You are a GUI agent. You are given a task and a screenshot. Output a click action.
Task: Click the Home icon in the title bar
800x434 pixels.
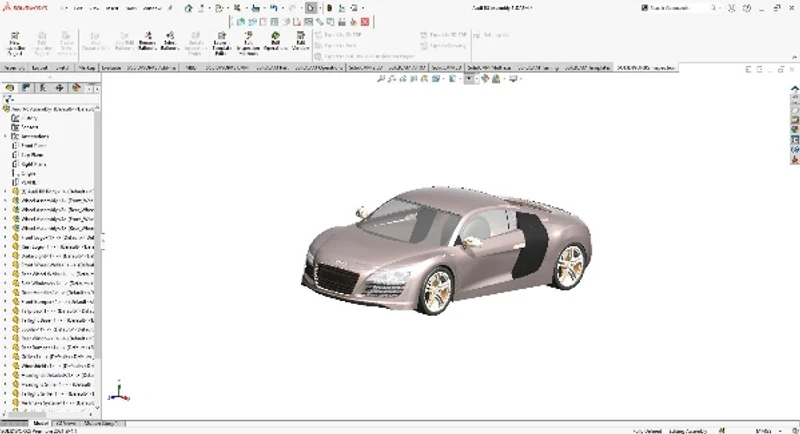click(x=188, y=8)
